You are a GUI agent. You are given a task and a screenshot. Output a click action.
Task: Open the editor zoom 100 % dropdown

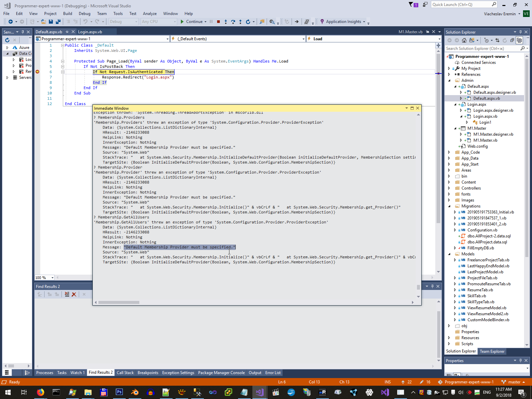45,278
